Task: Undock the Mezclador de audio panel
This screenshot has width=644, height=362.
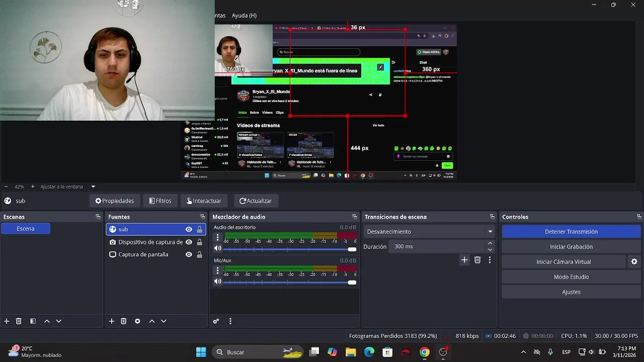Action: click(x=355, y=217)
